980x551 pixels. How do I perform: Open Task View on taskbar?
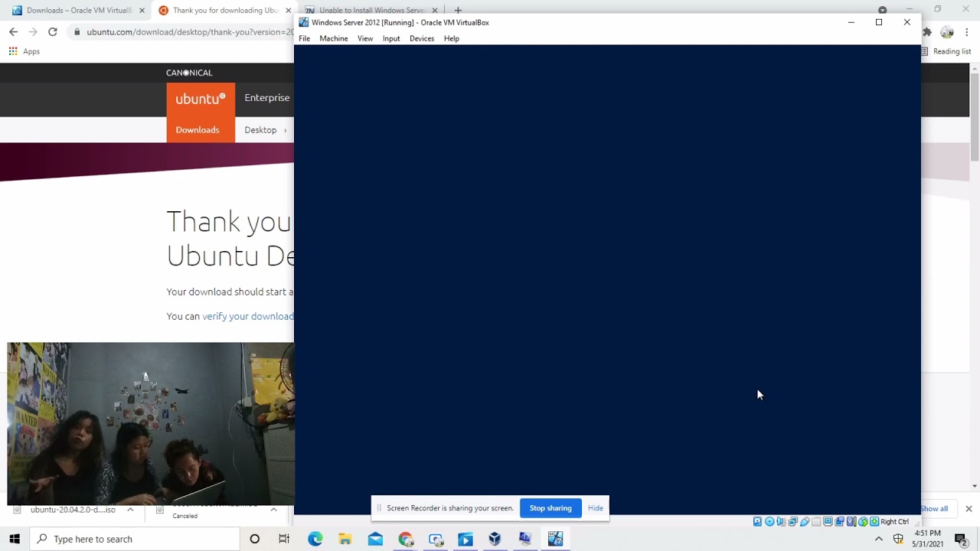[x=284, y=539]
